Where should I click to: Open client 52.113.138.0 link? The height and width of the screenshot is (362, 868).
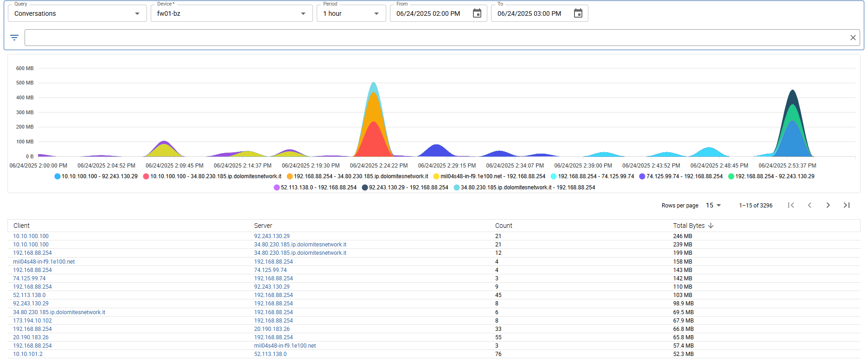29,295
